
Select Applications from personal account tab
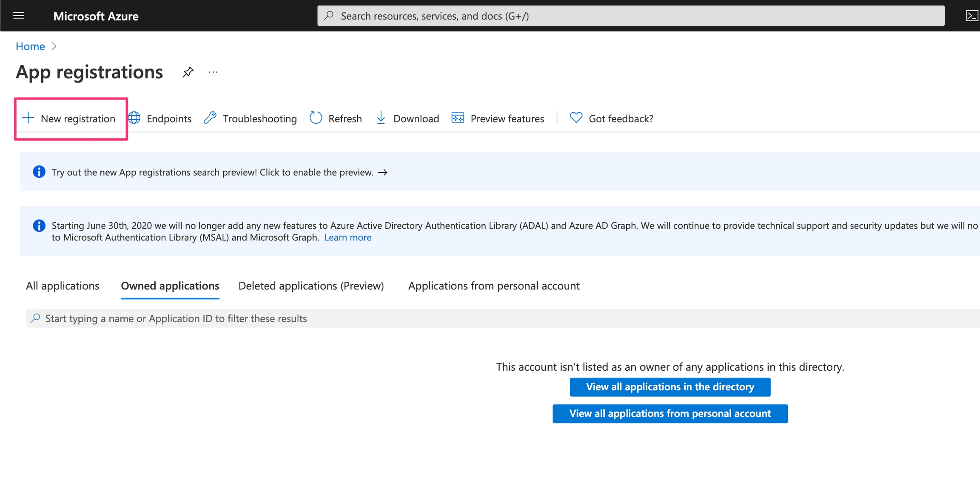pos(493,286)
